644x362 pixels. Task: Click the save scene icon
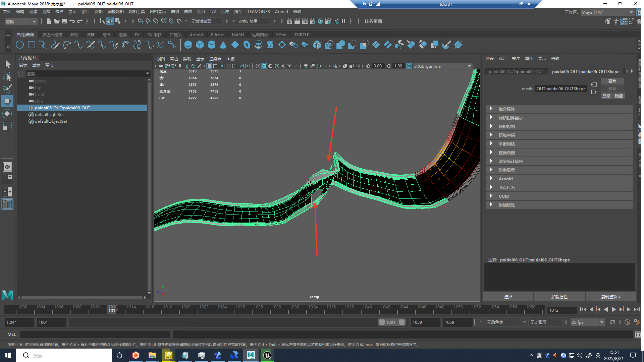pos(64,21)
